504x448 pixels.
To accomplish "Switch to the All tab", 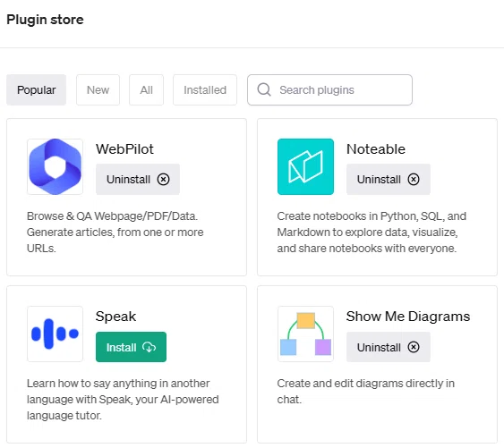I will point(146,90).
